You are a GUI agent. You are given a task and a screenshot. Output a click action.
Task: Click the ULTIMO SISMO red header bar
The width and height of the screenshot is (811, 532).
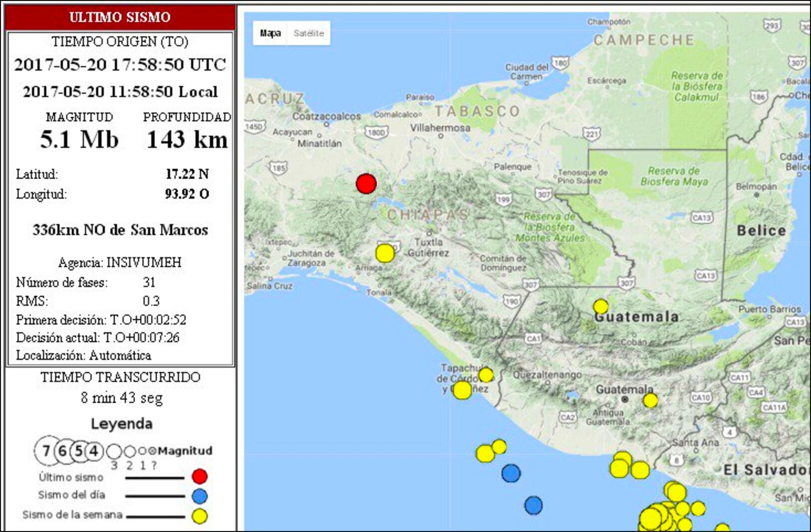point(120,17)
